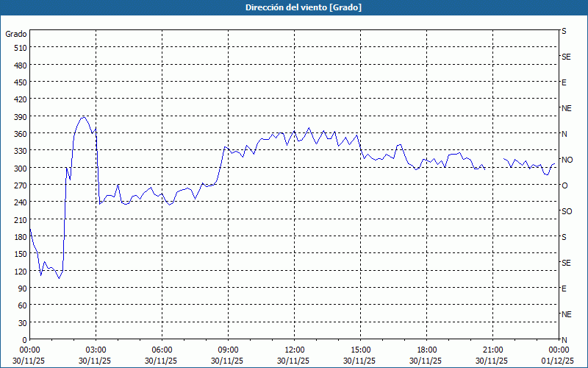The image size is (588, 368).
Task: Pick the 420 value on the left axis
Action: point(21,99)
